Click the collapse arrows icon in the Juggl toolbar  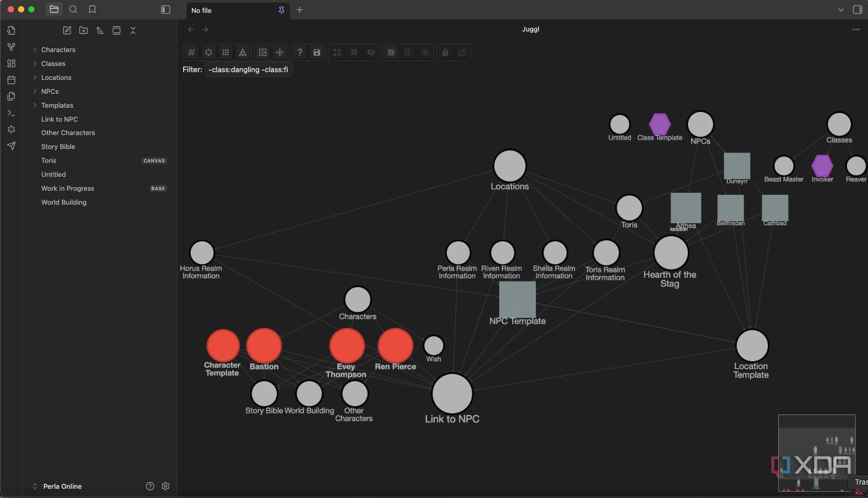(x=354, y=53)
